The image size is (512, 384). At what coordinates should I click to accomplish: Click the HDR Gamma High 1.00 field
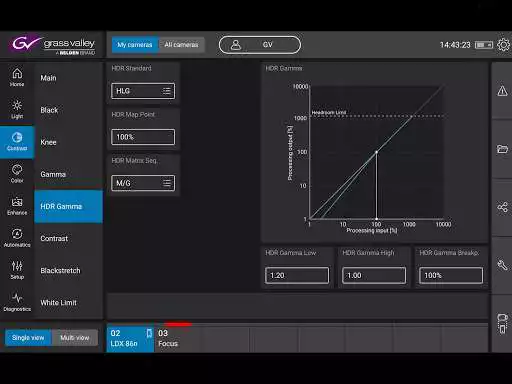[374, 275]
